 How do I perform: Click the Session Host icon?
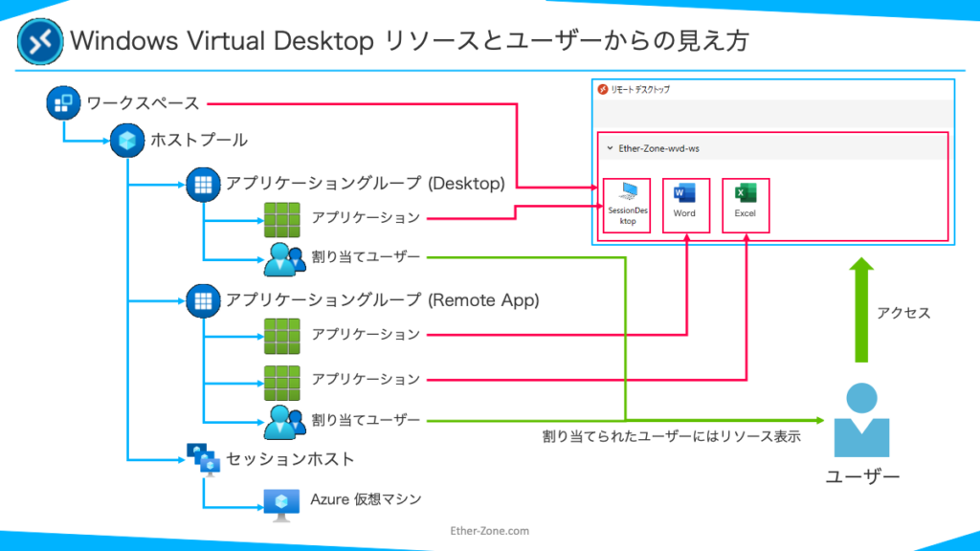204,460
